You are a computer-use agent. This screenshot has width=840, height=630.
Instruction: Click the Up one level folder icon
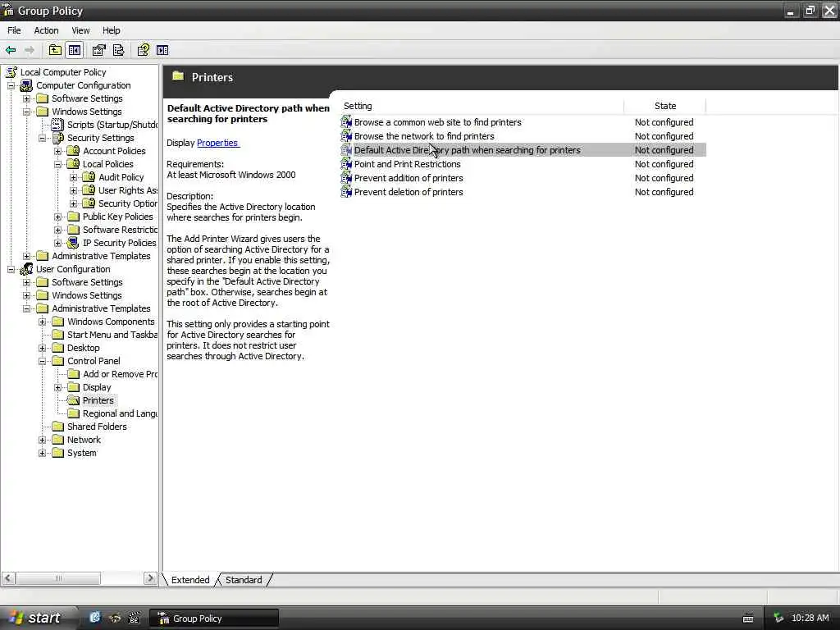(55, 50)
